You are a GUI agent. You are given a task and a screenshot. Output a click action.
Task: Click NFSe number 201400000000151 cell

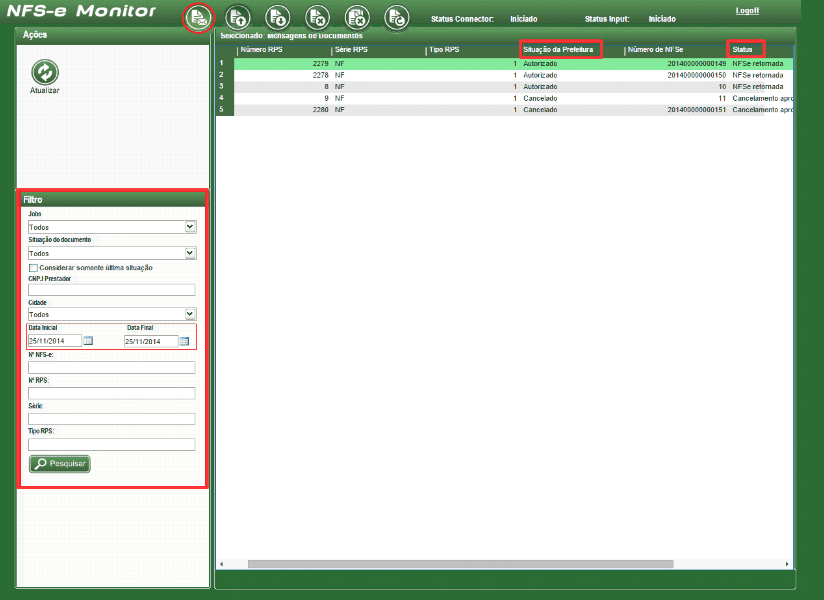pos(696,110)
